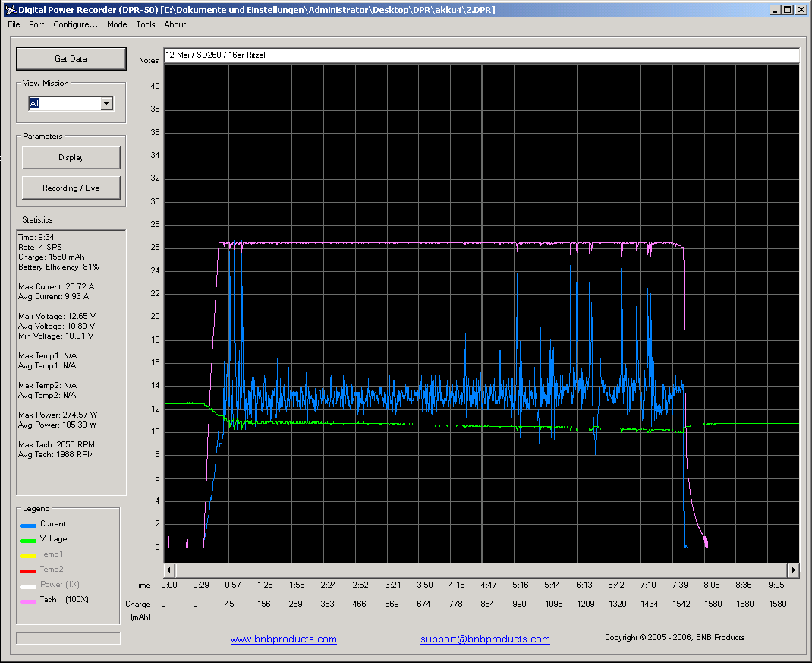Viewport: 812px width, 663px height.
Task: Click the Time: 9:34 statistic
Action: pos(36,238)
